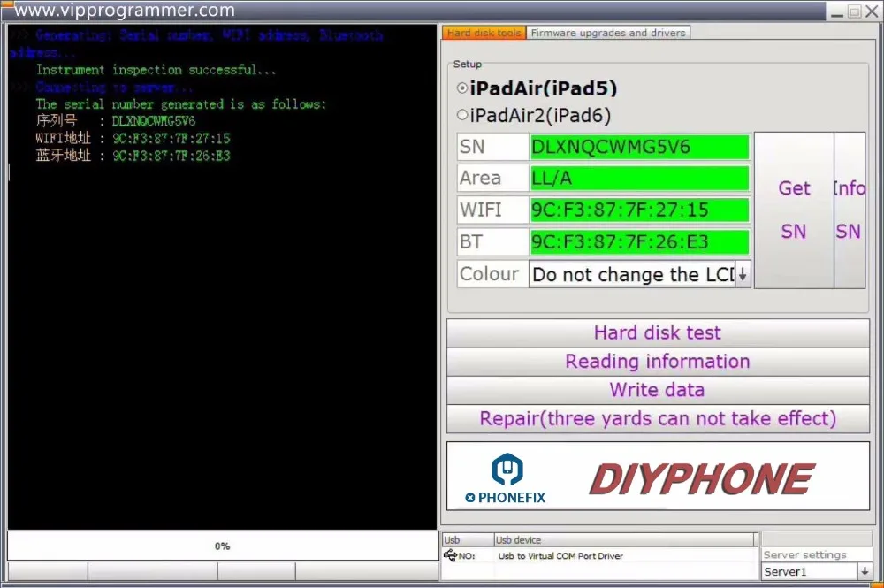
Task: Click the serial number line DLXNQCWMG5V6 in console
Action: coord(116,120)
